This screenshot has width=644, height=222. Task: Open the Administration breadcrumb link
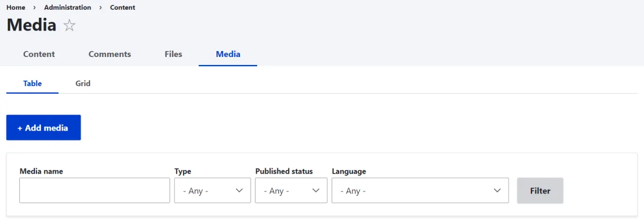(x=68, y=8)
